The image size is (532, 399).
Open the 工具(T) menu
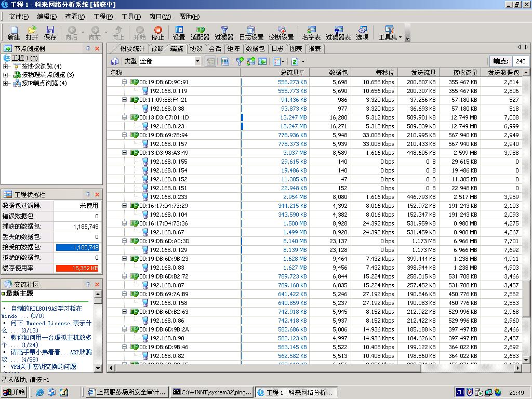(x=131, y=17)
